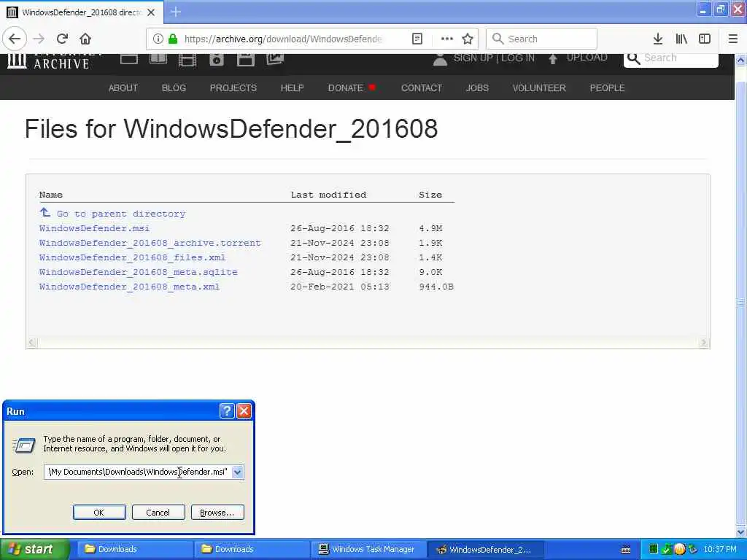Open the Firefox hamburger menu

(x=733, y=39)
